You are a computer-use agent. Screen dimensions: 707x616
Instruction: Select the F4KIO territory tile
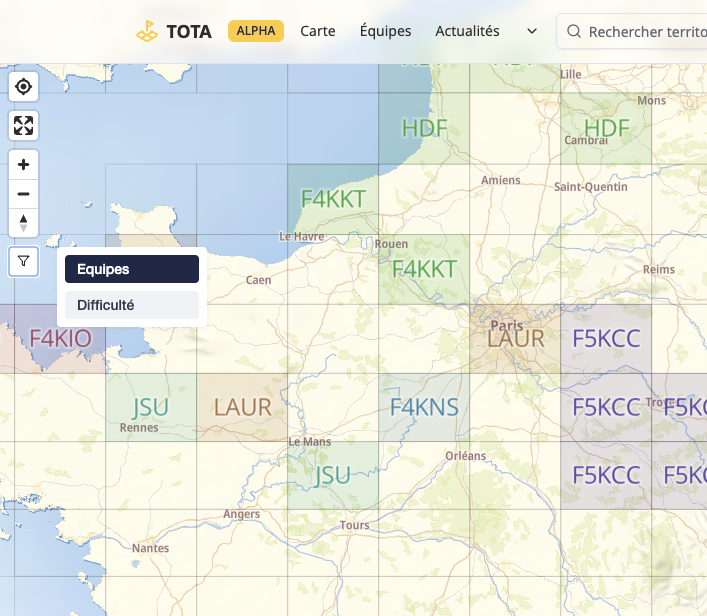60,338
